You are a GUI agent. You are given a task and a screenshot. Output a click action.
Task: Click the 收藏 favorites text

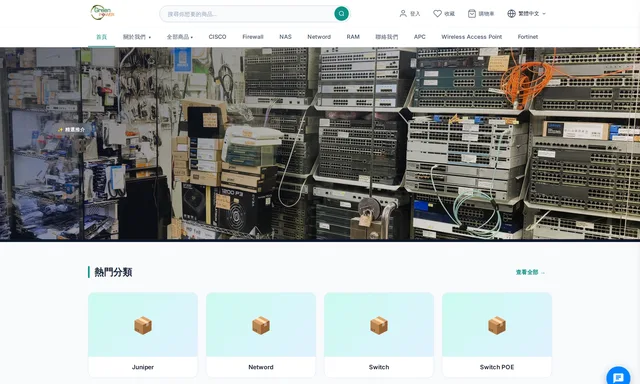[x=449, y=13]
